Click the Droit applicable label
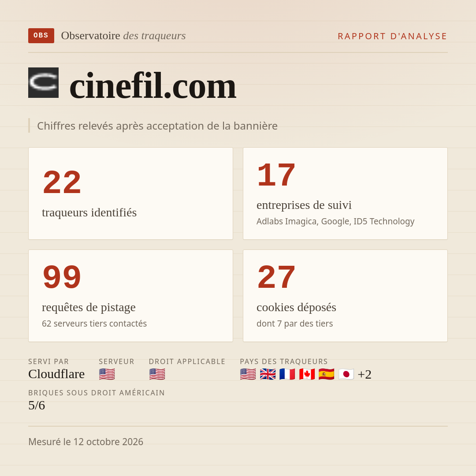The height and width of the screenshot is (476, 476). [187, 361]
